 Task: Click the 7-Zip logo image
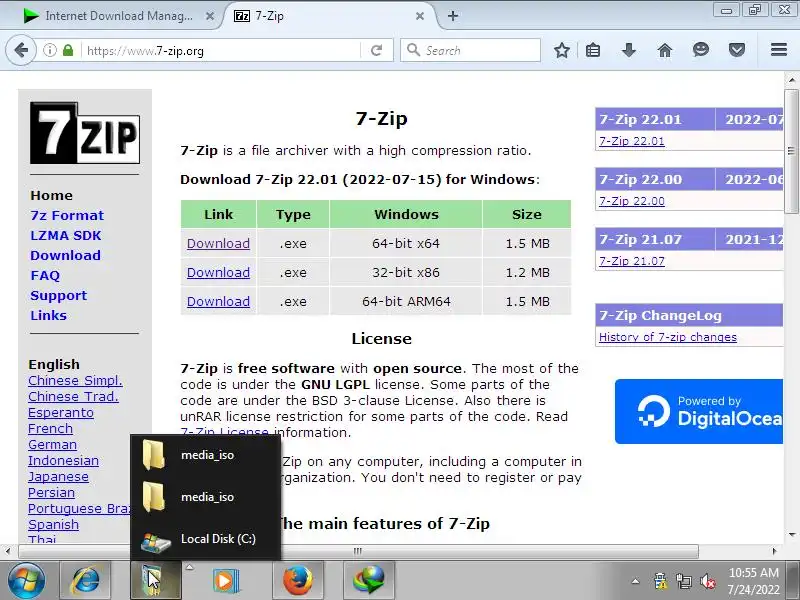(85, 133)
